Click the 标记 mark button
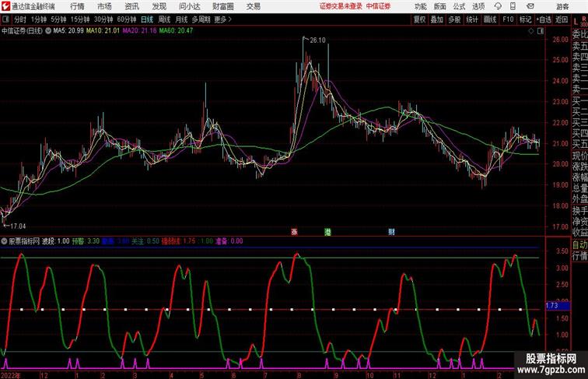588x379 pixels. [525, 19]
